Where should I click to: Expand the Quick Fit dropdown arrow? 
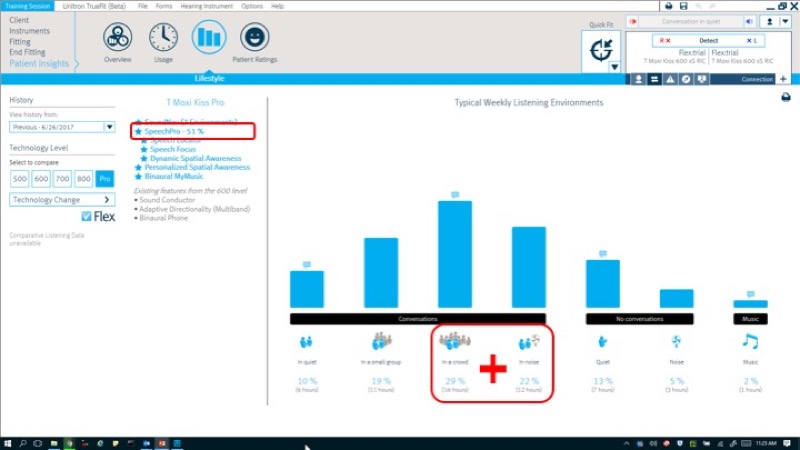(x=614, y=67)
